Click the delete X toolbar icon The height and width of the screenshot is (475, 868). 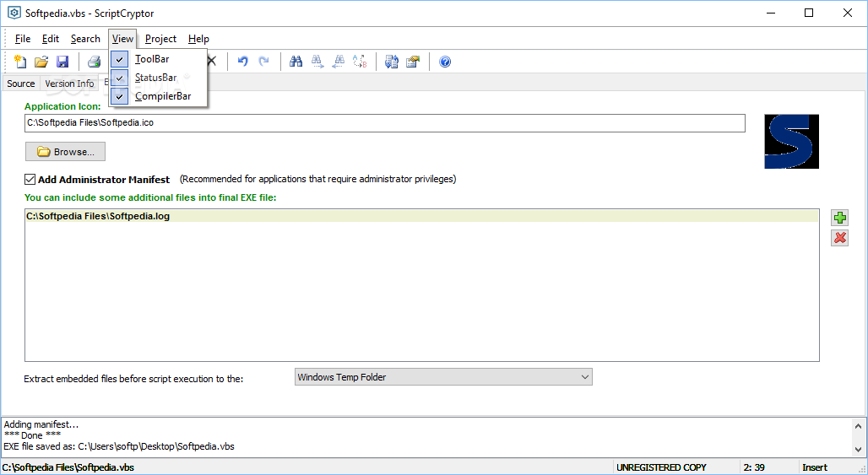click(211, 62)
